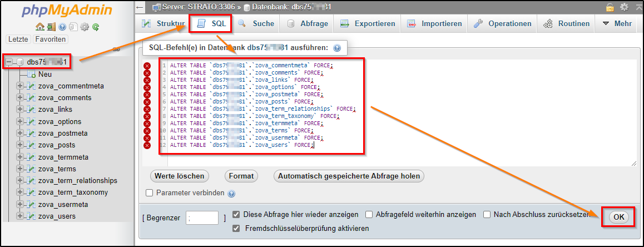The height and width of the screenshot is (247, 644).
Task: Click the padlock icon in top bar
Action: (610, 7)
